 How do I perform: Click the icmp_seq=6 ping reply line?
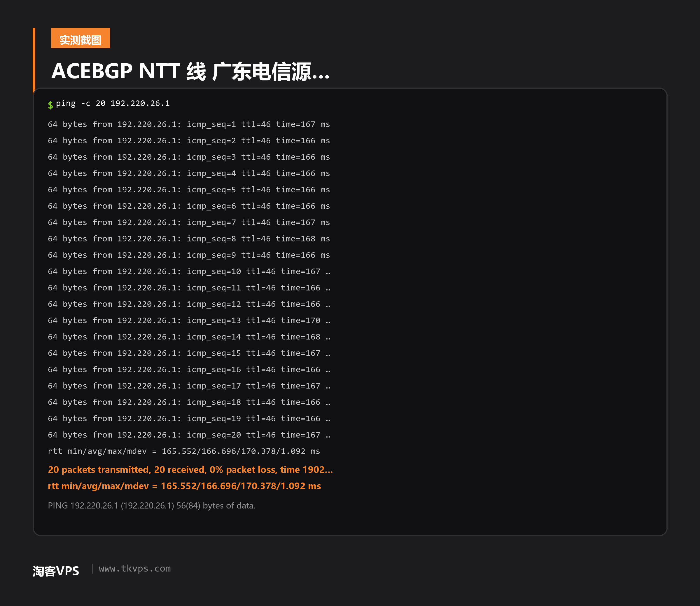[189, 206]
